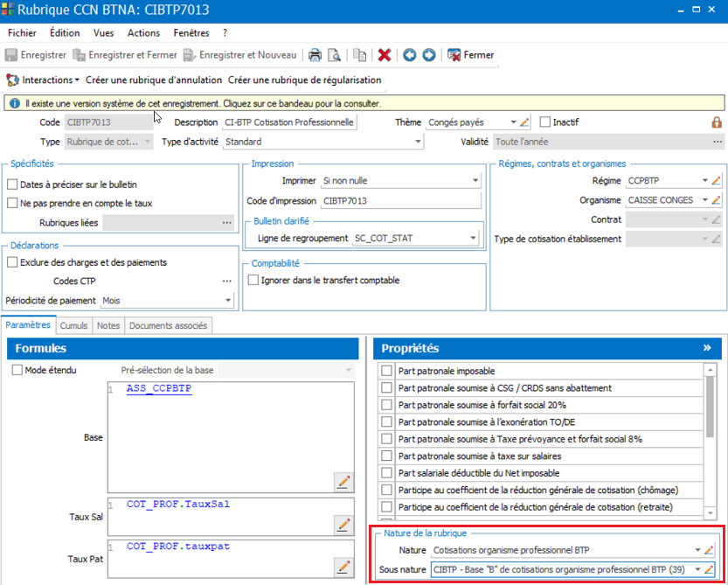Screen dimensions: 728x585
Task: Check Part salariale déductible du Net imposable
Action: pos(386,473)
